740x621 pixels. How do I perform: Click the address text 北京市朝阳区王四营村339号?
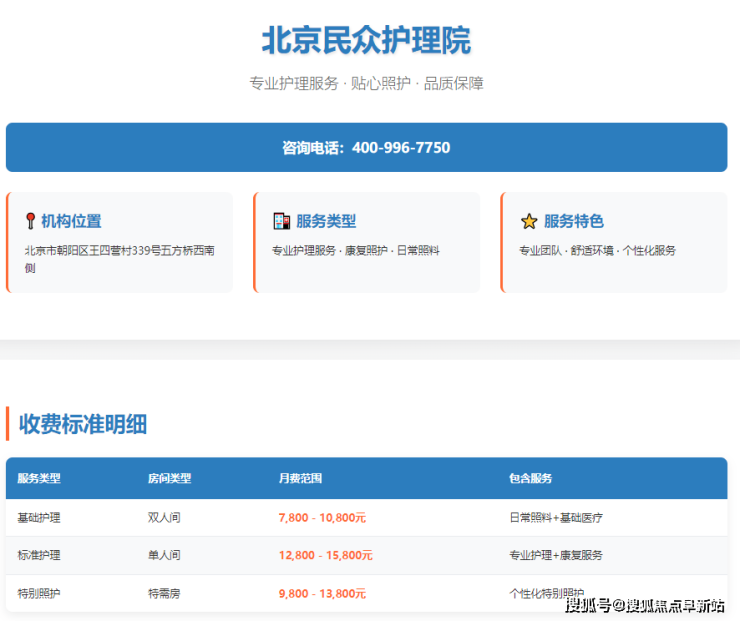119,250
